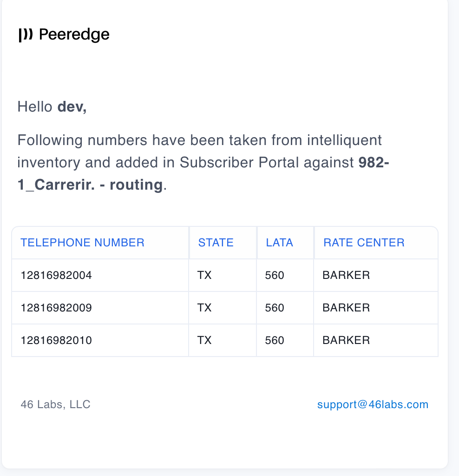Image resolution: width=459 pixels, height=476 pixels.
Task: Click the Peeredge logo icon
Action: [26, 34]
